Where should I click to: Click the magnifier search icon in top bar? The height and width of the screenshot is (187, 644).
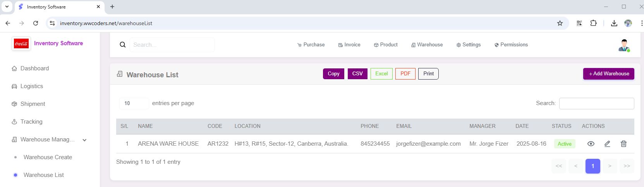123,45
